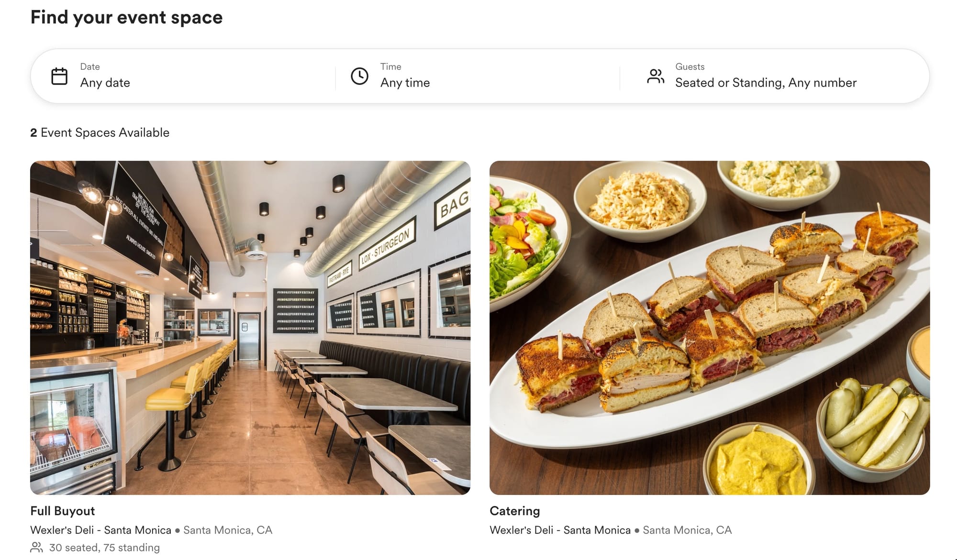This screenshot has height=560, width=957.
Task: Click the 2 Event Spaces Available text
Action: coord(100,132)
